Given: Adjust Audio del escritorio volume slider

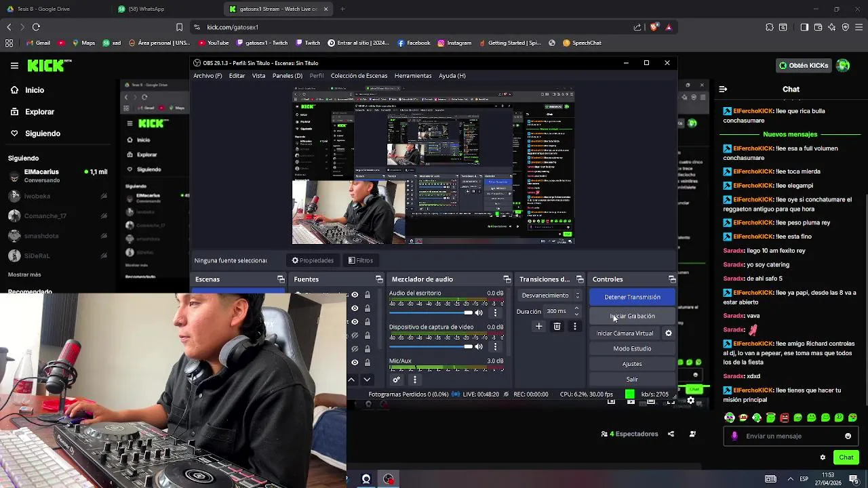Looking at the screenshot, I should 431,312.
